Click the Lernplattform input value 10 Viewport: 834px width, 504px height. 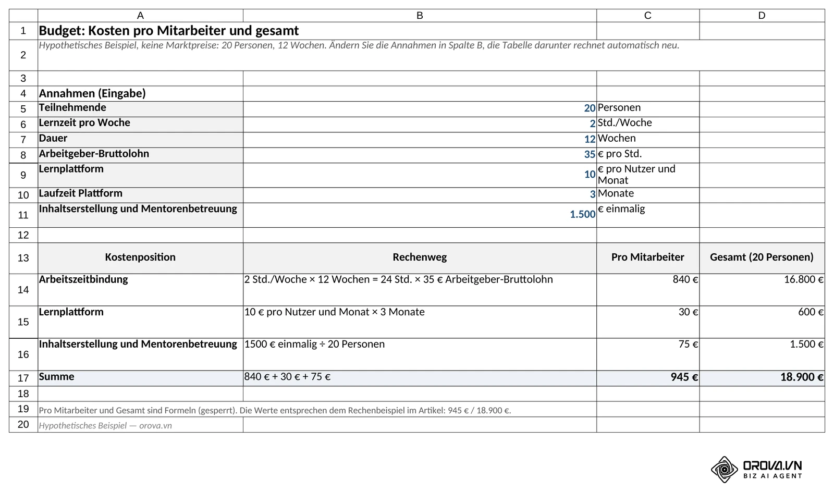[590, 175]
